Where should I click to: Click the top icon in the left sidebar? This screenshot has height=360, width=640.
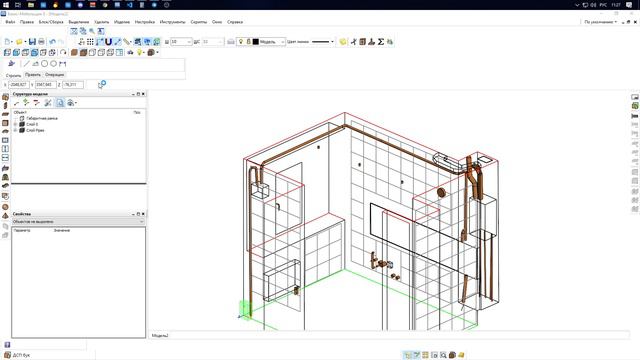5,97
